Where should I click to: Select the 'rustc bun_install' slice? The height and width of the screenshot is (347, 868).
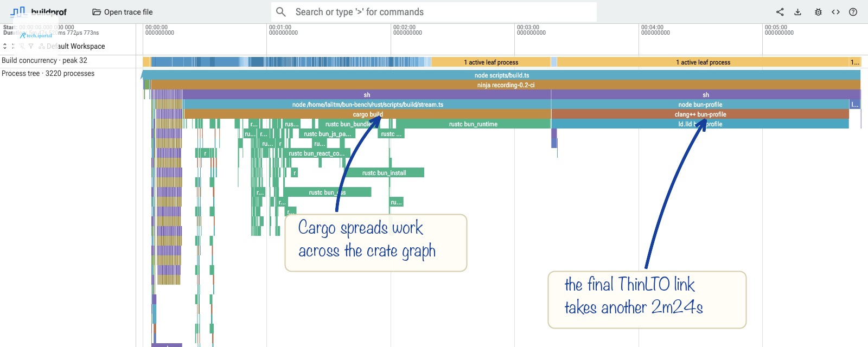click(x=384, y=172)
